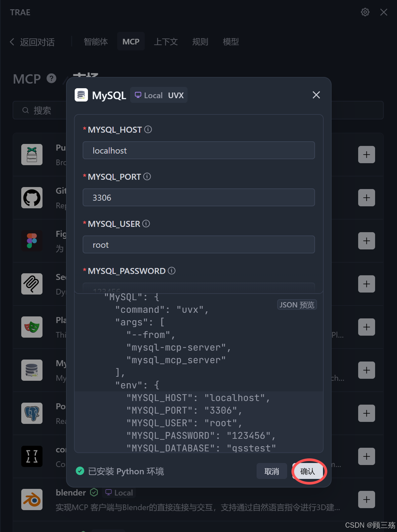Image resolution: width=397 pixels, height=532 pixels.
Task: Show MYSQL_USER info tooltip icon
Action: 146,224
